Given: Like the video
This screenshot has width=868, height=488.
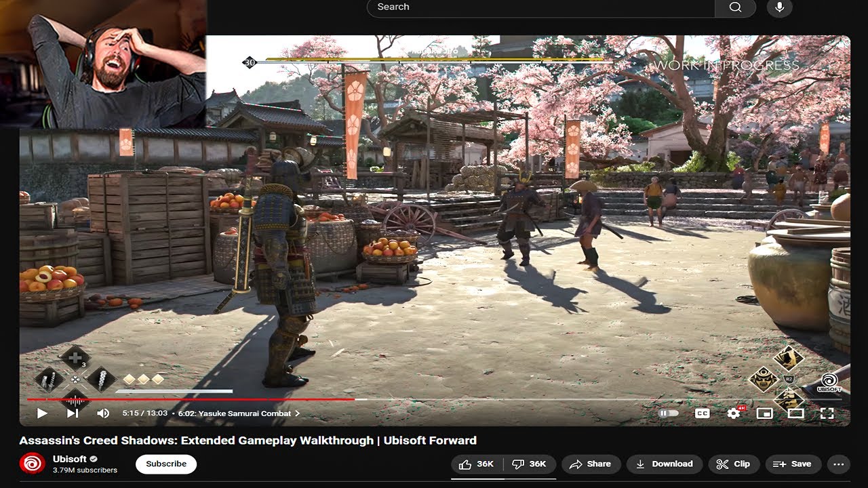Looking at the screenshot, I should [477, 464].
